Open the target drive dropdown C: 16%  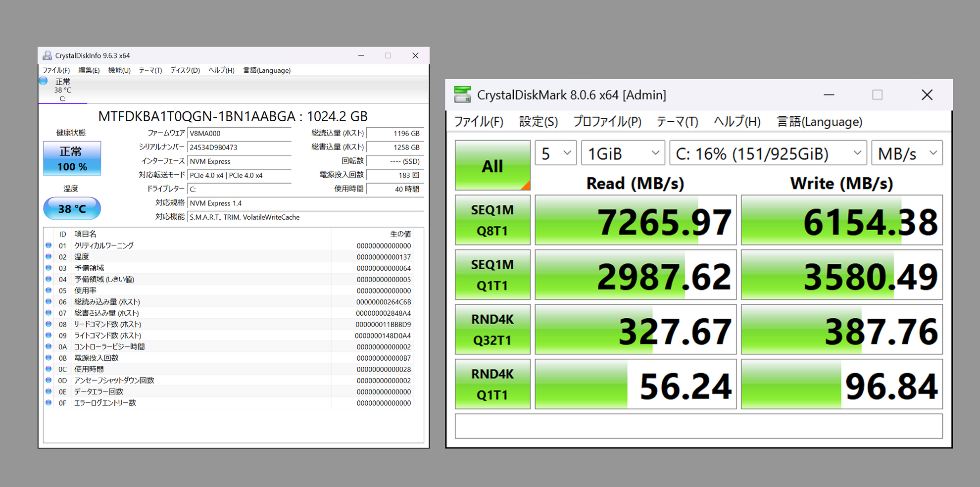click(x=768, y=153)
